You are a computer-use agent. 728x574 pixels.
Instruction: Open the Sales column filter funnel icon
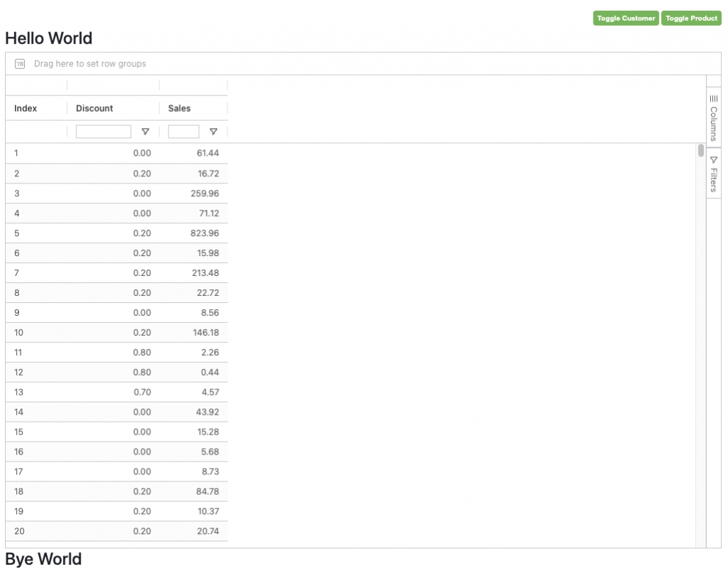[x=213, y=132]
